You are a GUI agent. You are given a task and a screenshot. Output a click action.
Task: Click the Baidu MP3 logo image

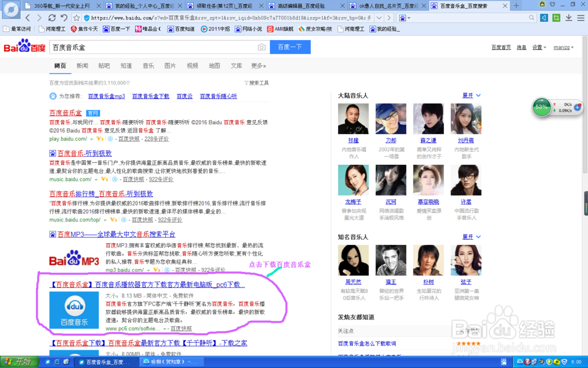(x=74, y=258)
